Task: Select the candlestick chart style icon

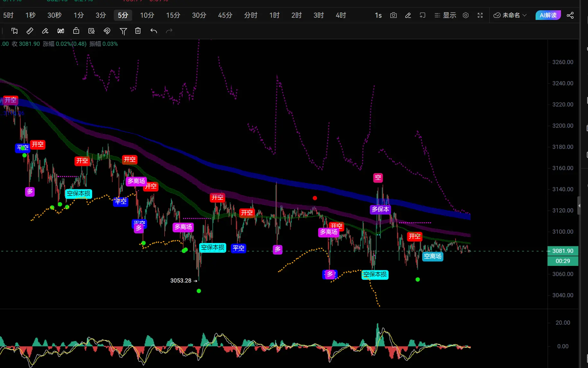Action: [61, 31]
